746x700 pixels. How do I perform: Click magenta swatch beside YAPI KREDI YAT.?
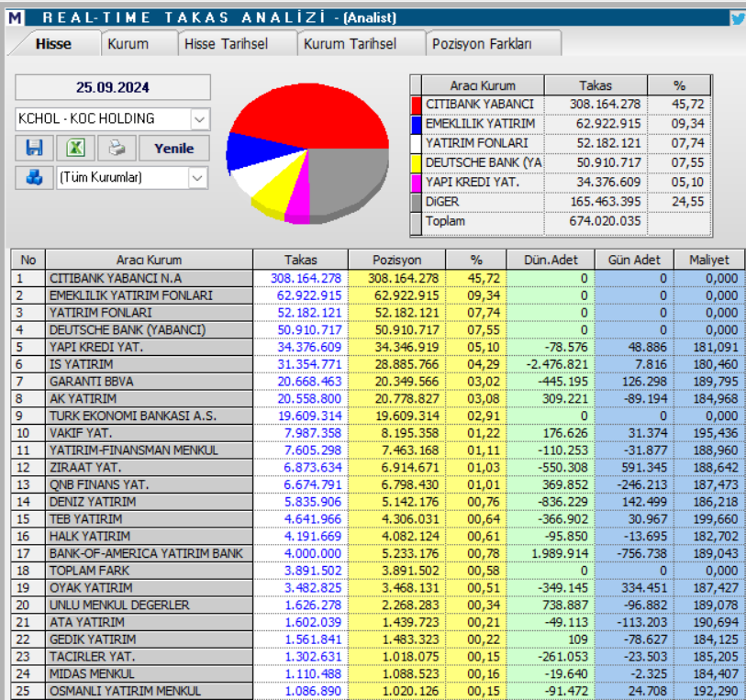416,183
